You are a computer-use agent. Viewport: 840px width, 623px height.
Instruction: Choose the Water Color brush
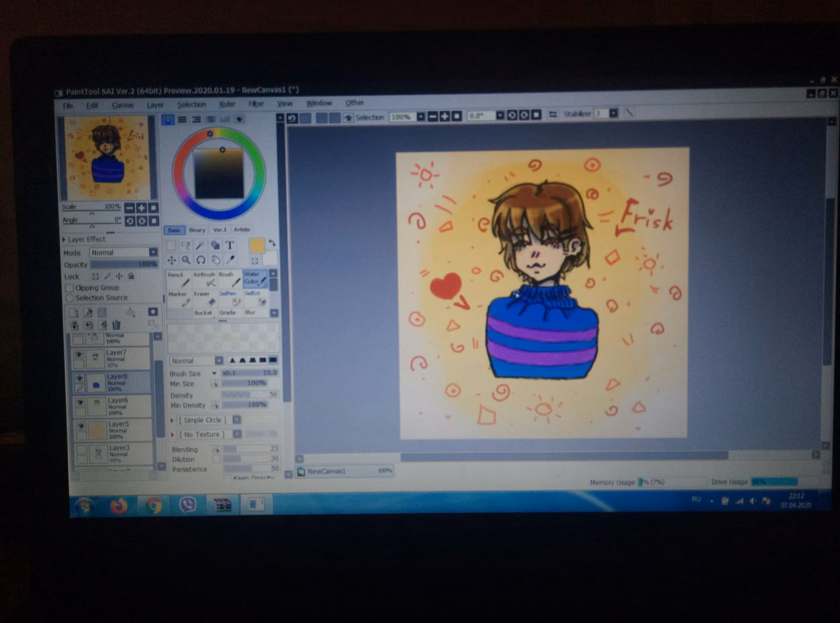click(x=255, y=279)
